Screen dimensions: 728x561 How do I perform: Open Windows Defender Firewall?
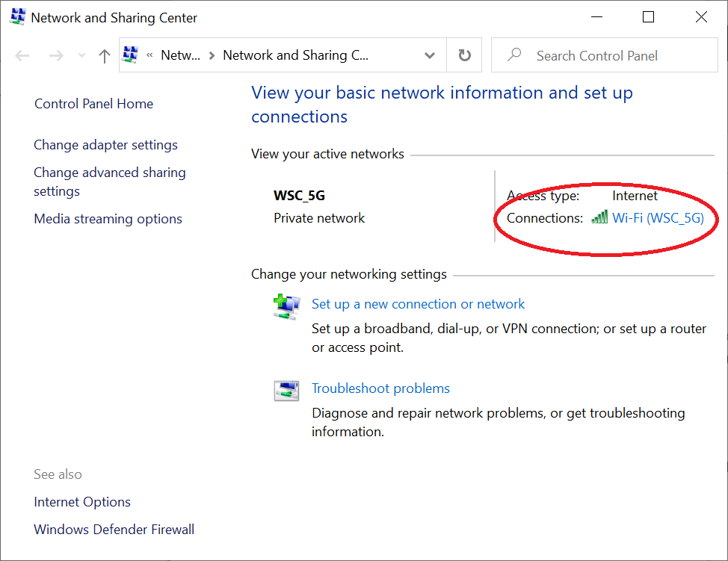114,529
